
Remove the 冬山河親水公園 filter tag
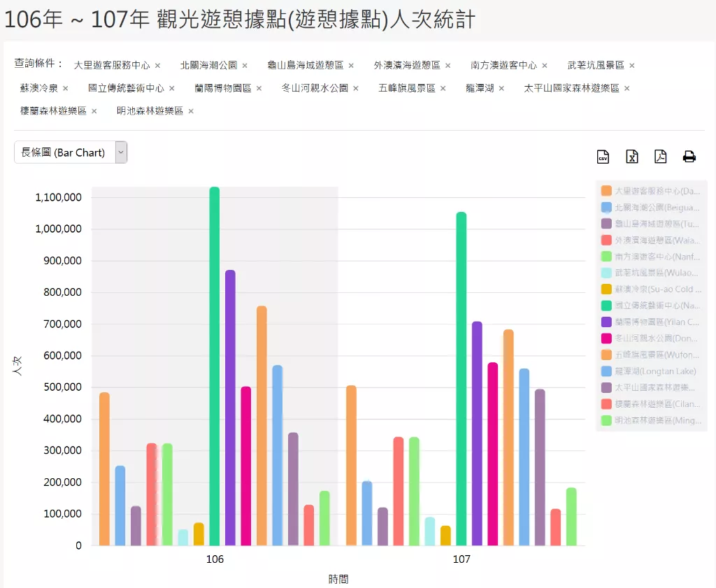pos(356,89)
